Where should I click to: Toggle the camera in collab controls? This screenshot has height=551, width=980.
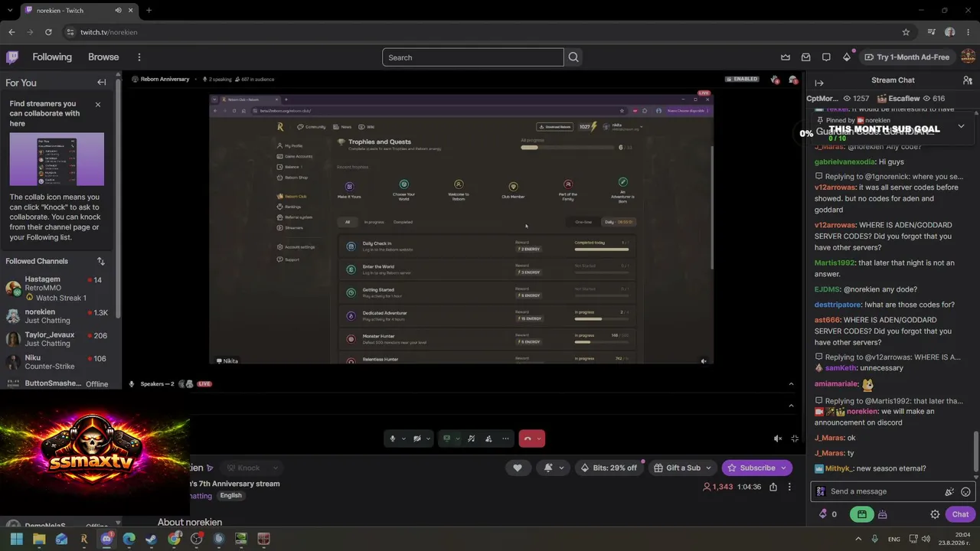(416, 439)
